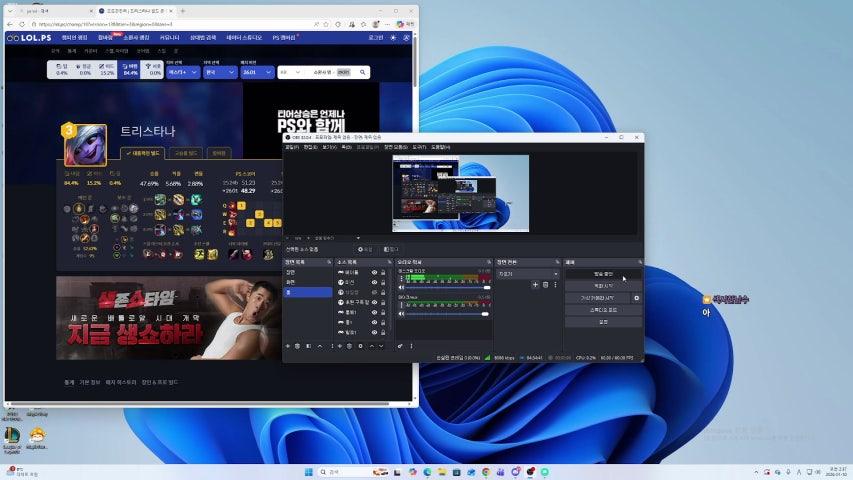Open the scene transition type dropdown
853x480 pixels.
pyautogui.click(x=528, y=273)
